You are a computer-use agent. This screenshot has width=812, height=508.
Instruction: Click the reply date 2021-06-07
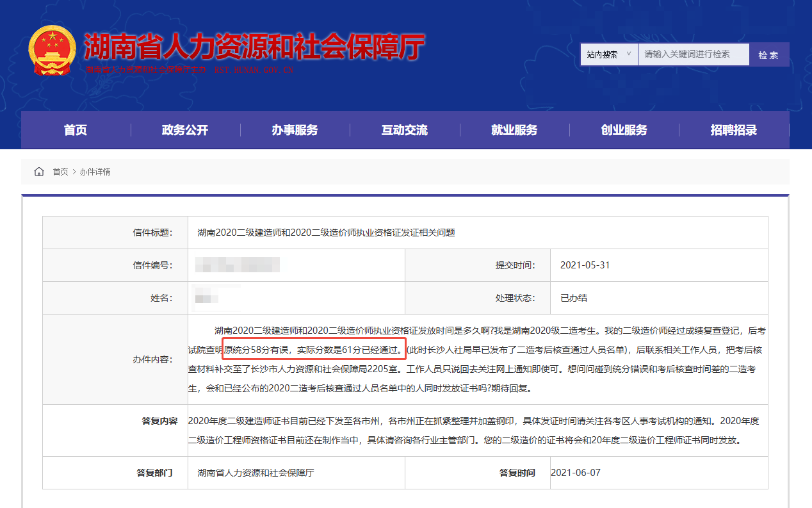click(x=576, y=473)
